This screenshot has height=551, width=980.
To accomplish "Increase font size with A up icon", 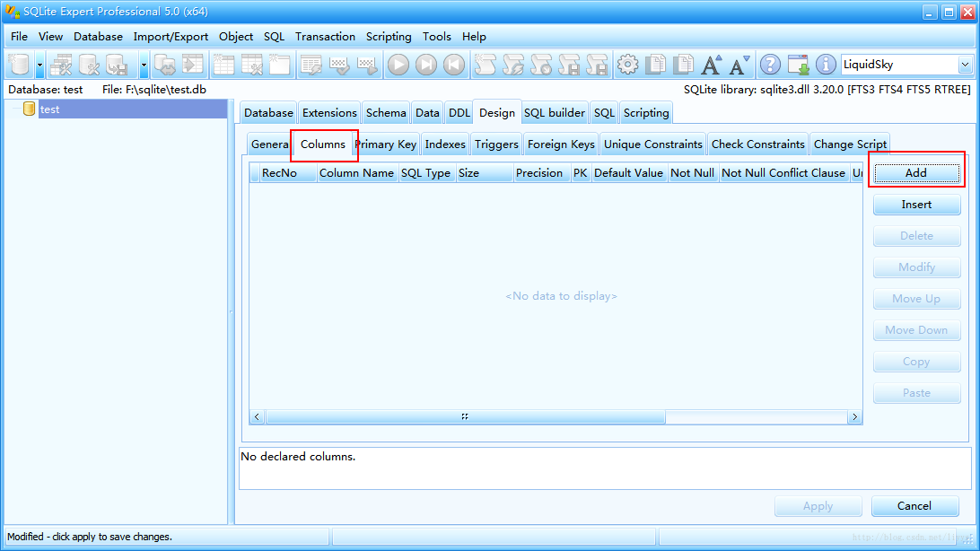I will [x=712, y=65].
